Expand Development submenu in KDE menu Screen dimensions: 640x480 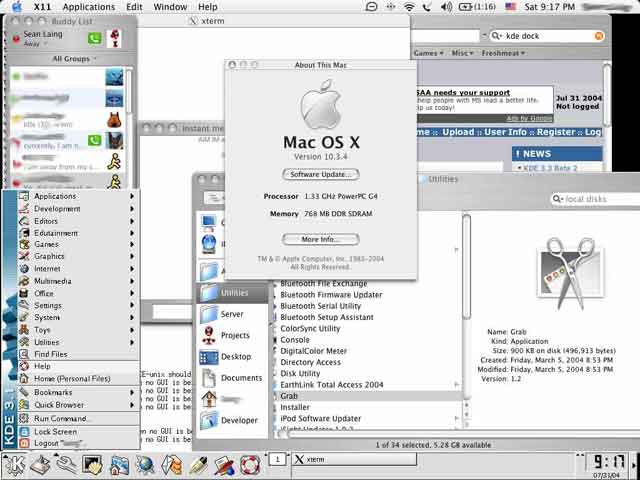[78, 209]
